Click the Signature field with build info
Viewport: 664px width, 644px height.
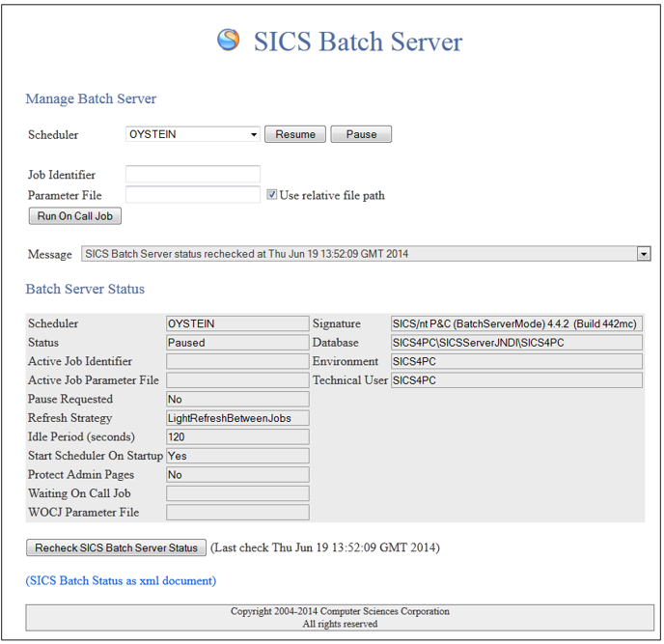tap(516, 323)
